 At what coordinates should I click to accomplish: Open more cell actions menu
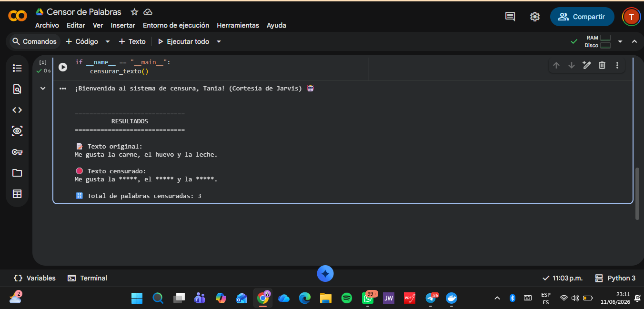(x=617, y=65)
